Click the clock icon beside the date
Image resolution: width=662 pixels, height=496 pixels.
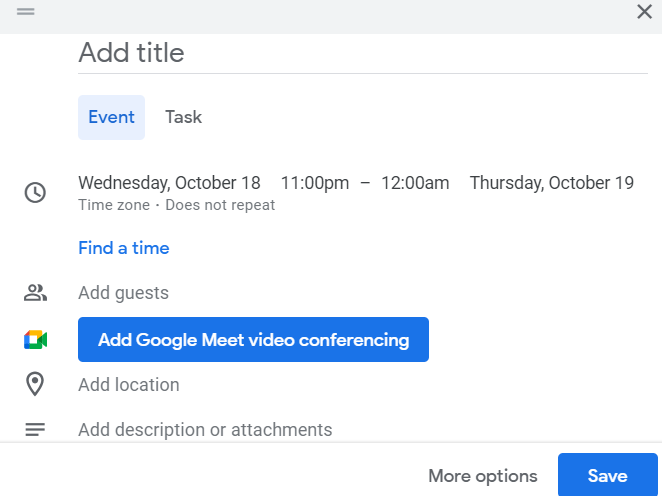coord(35,192)
